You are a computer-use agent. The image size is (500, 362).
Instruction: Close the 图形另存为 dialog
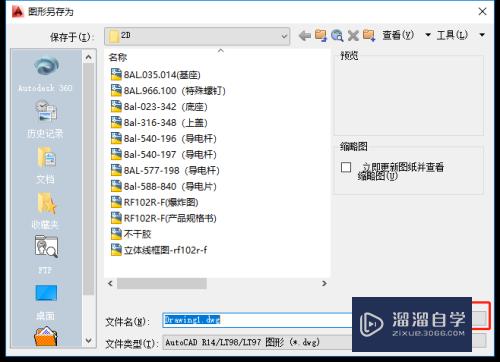click(482, 12)
